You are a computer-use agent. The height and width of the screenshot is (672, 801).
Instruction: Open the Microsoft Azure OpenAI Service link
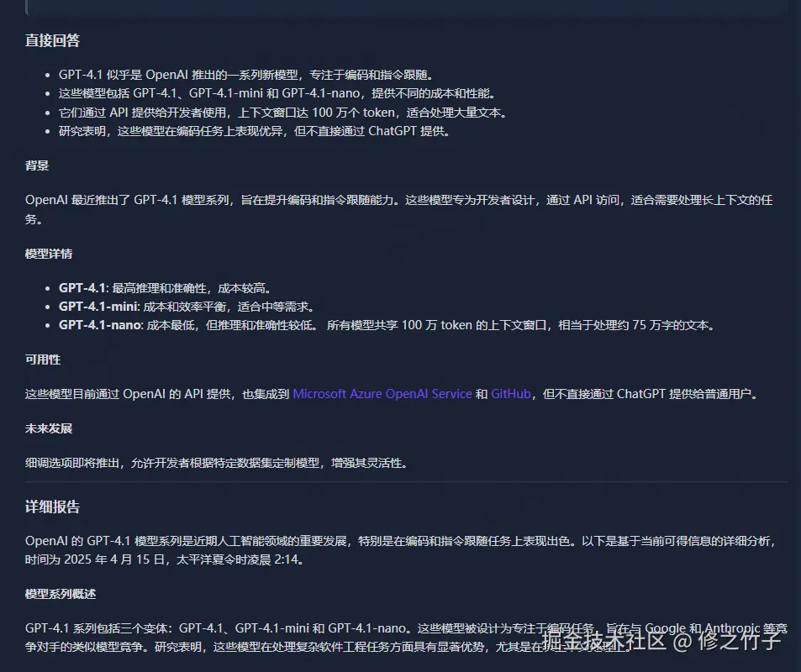click(x=382, y=393)
